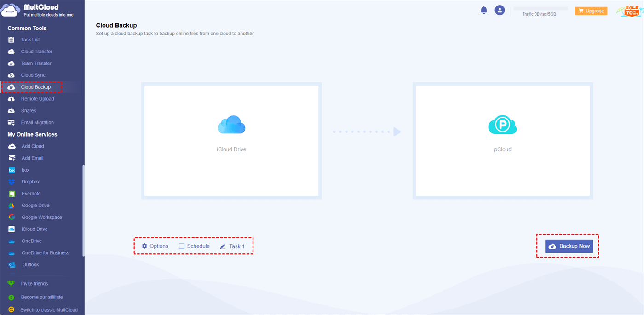Click the Team Transfer icon
Viewport: 644px width, 315px height.
coord(11,63)
